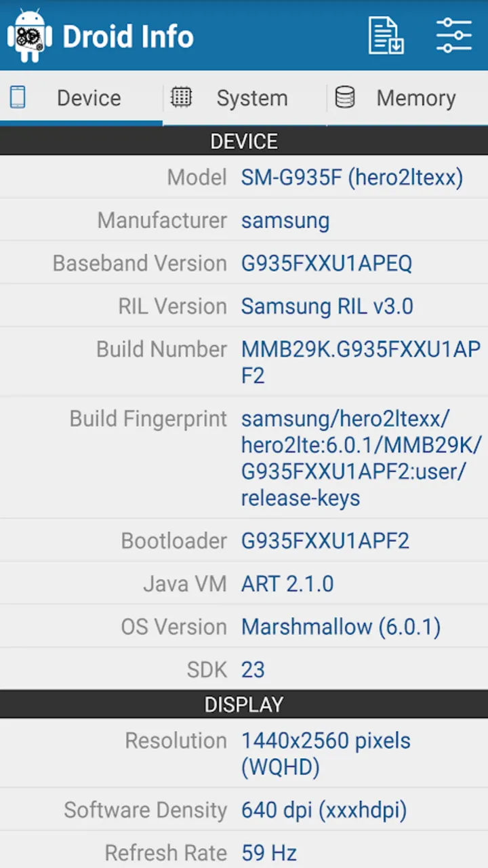The height and width of the screenshot is (868, 488).
Task: Tap the phone icon on Device tab
Action: [x=18, y=97]
